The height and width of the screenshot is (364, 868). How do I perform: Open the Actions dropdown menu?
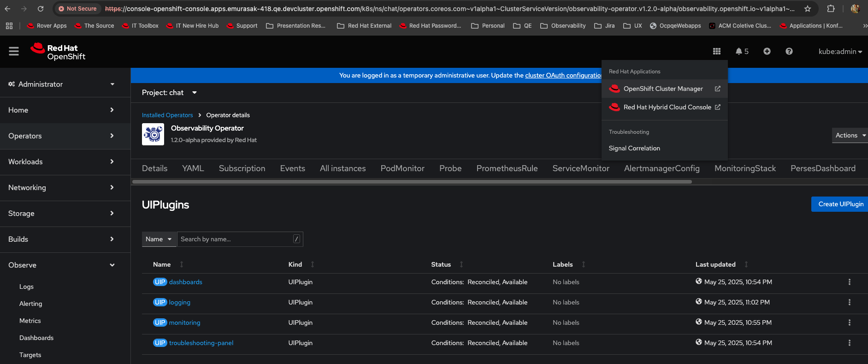point(850,135)
